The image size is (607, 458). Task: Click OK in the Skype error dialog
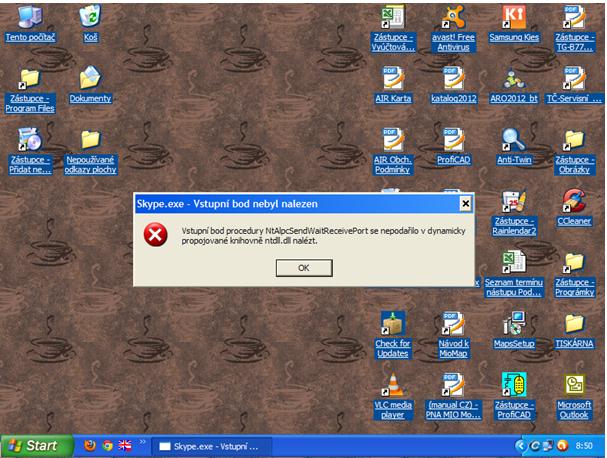303,267
